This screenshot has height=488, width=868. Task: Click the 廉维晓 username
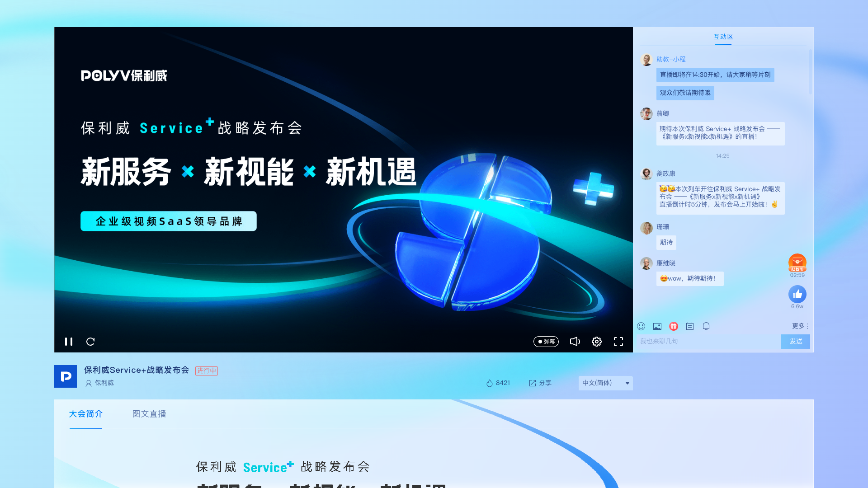click(666, 263)
